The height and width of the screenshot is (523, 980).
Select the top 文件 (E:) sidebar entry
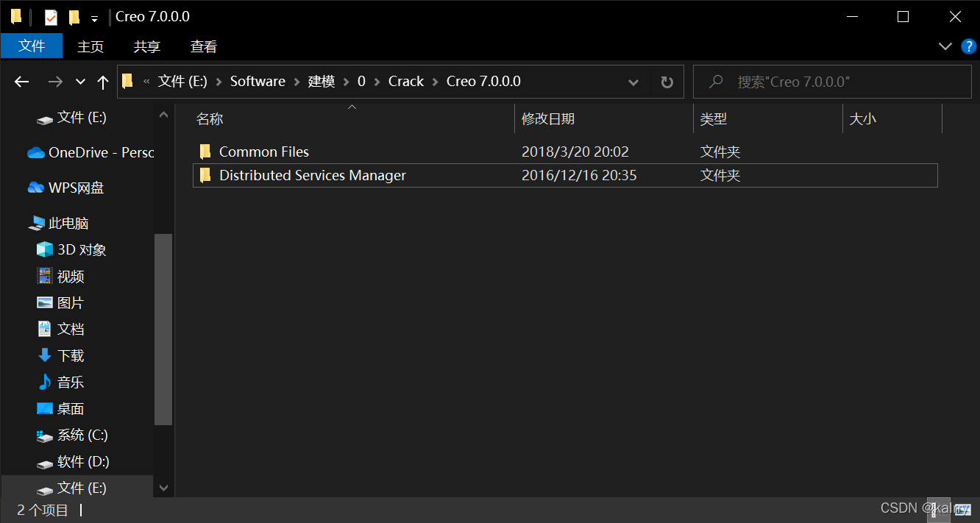coord(71,118)
